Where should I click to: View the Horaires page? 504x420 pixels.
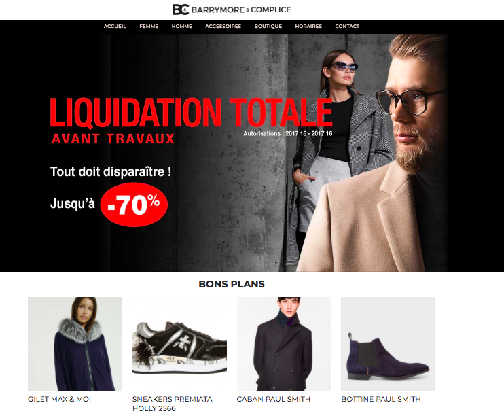(308, 27)
